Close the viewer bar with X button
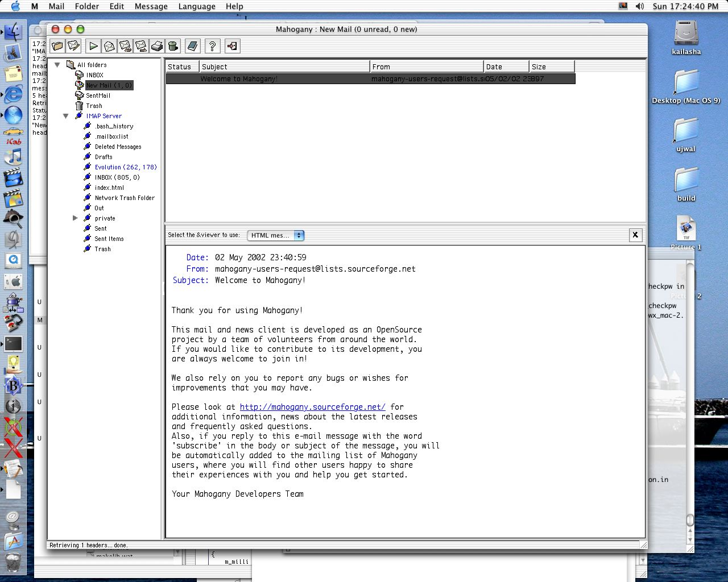This screenshot has height=582, width=728. point(635,235)
